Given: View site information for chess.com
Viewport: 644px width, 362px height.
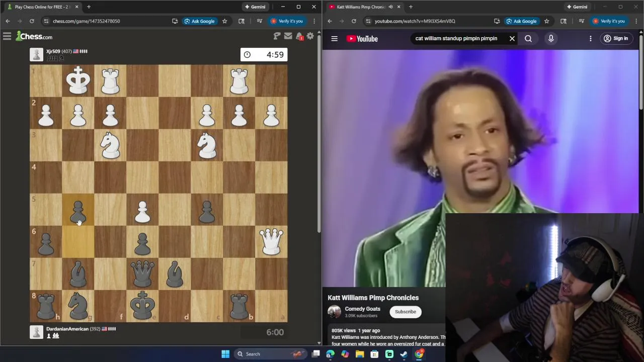Looking at the screenshot, I should coord(46,21).
